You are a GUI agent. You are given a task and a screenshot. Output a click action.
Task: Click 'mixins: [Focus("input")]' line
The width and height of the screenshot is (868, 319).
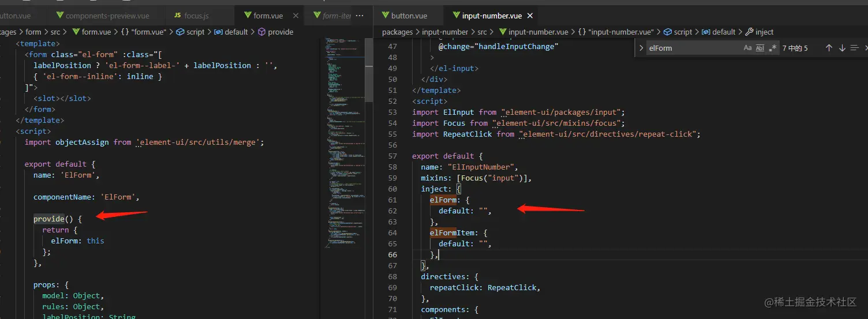[476, 178]
